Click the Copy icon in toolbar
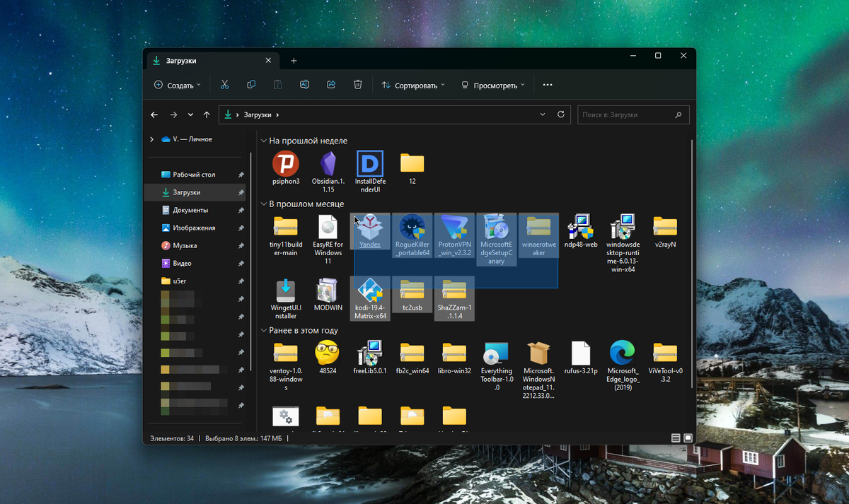 [x=251, y=85]
